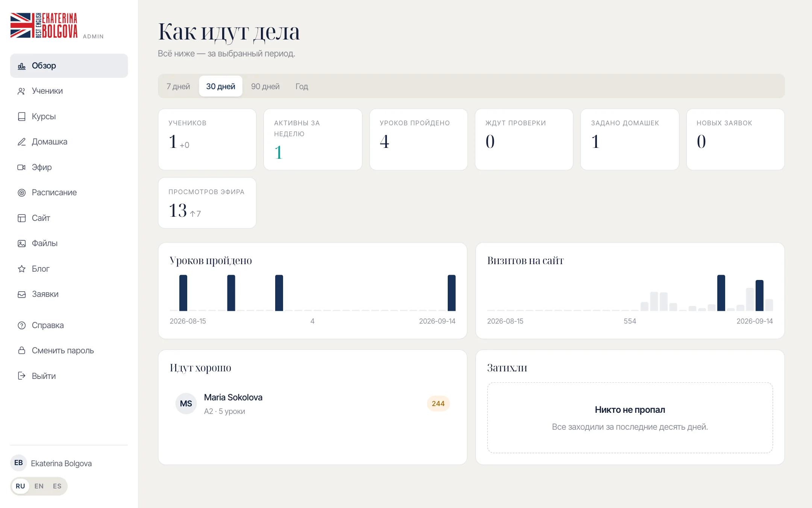Viewport: 812px width, 508px height.
Task: Click the Активны за неделю card
Action: click(313, 140)
